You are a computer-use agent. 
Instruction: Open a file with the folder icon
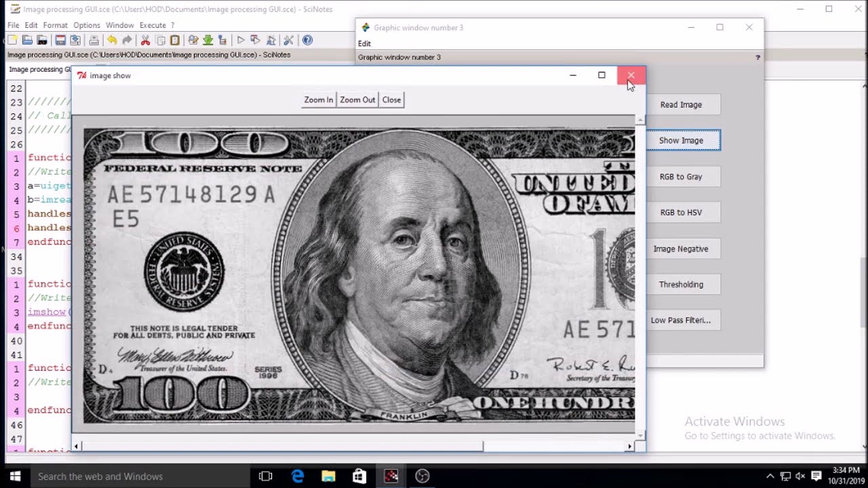[x=27, y=40]
